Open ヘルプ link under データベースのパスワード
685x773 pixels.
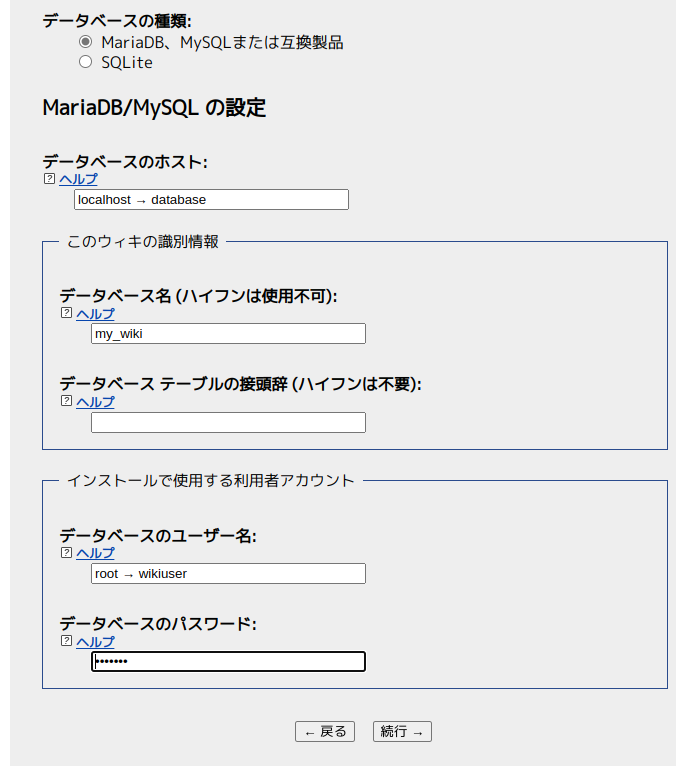[x=95, y=641]
